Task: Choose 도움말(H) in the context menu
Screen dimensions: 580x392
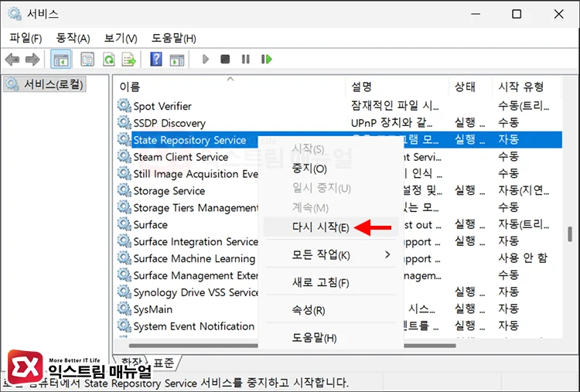Action: (x=331, y=338)
